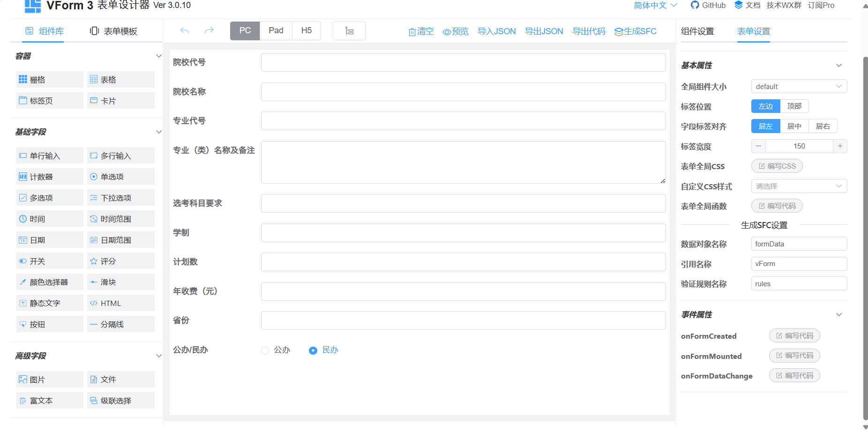Increase 标签宽度 with the plus button

point(840,146)
